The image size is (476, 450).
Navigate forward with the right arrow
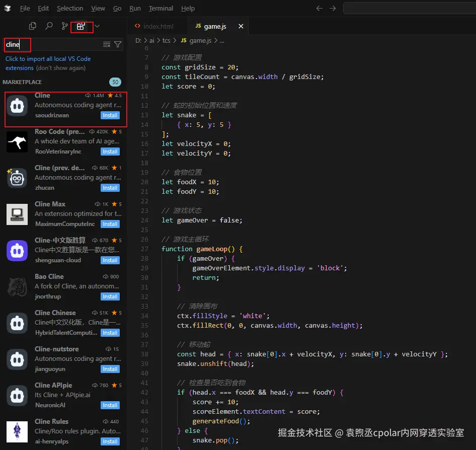(333, 8)
